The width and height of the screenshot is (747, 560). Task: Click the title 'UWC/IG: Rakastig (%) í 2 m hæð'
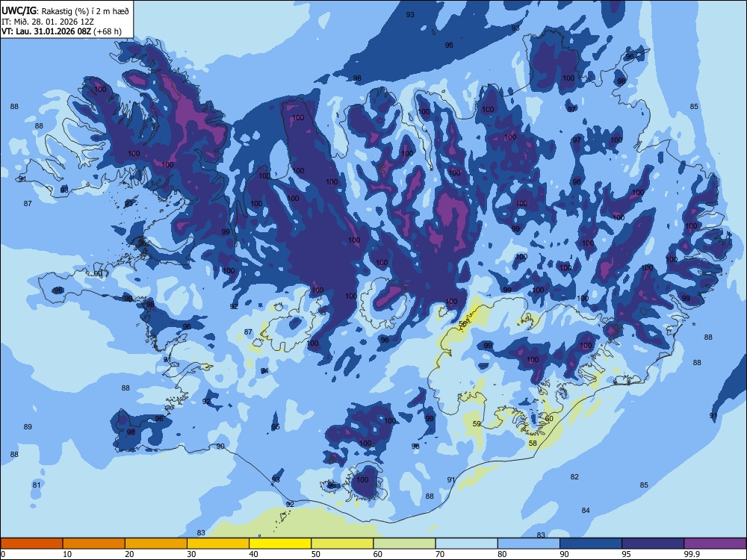pyautogui.click(x=65, y=11)
